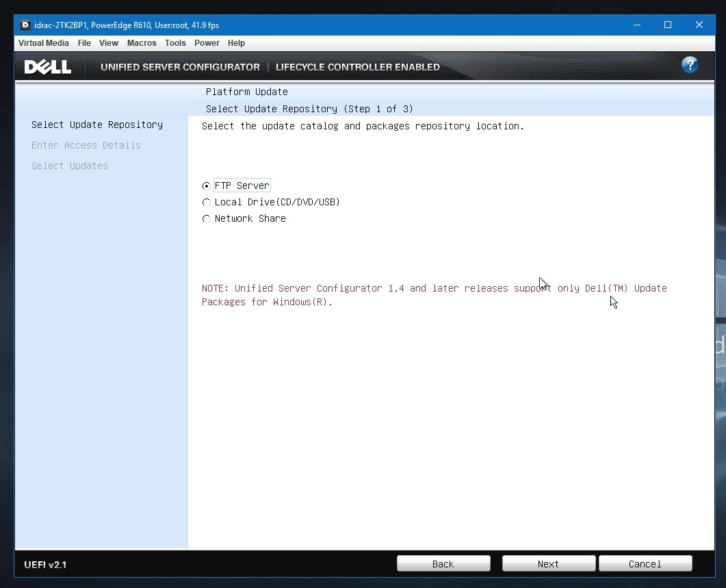Click the Dell logo in the header

tap(48, 66)
